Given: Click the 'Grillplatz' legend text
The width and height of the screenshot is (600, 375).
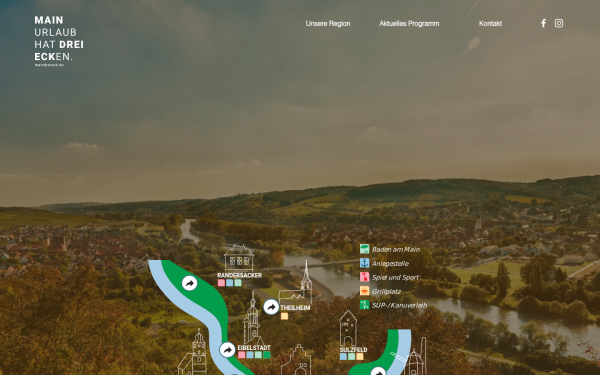Looking at the screenshot, I should coord(386,292).
